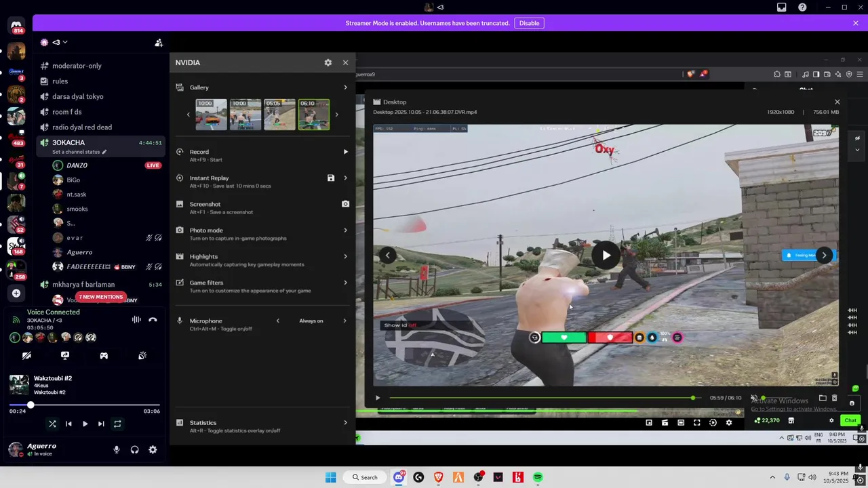The height and width of the screenshot is (488, 868).
Task: Add a server plus button
Action: pos(16,293)
